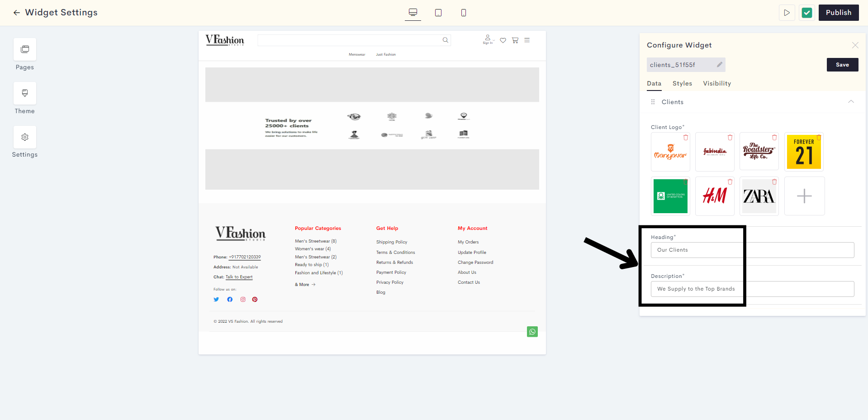Open the Pinterest social icon
Image resolution: width=868 pixels, height=420 pixels.
pos(255,299)
